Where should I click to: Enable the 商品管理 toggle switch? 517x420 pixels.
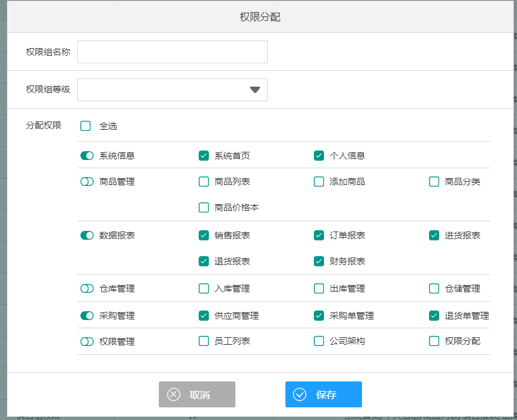click(x=87, y=182)
